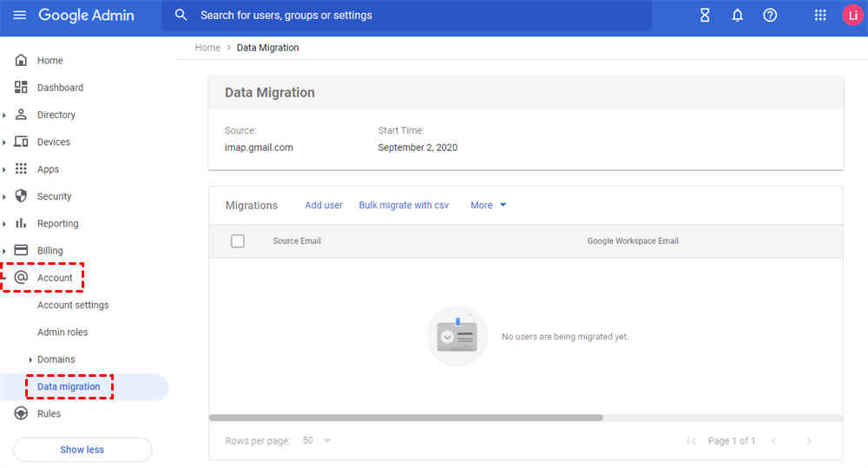Open the user account avatar

(x=852, y=16)
